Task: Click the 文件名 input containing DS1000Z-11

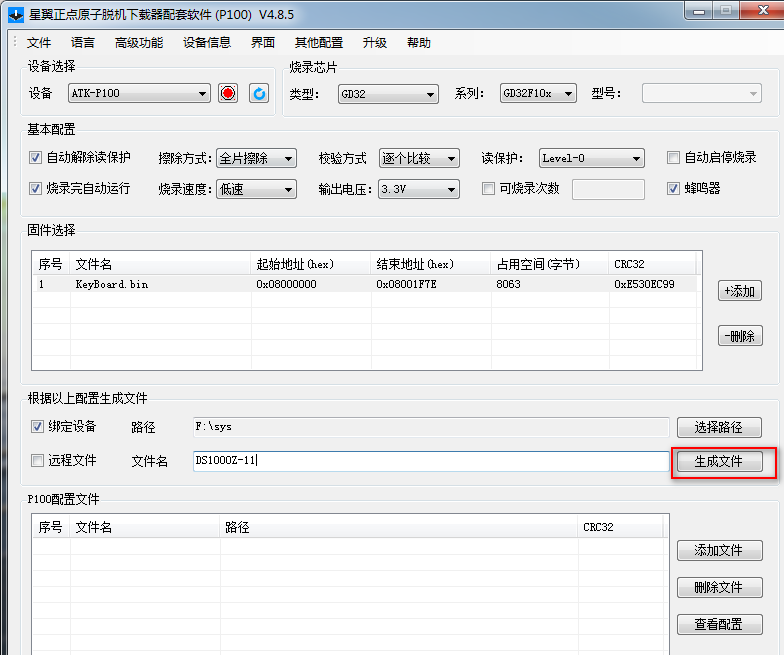Action: pos(431,461)
